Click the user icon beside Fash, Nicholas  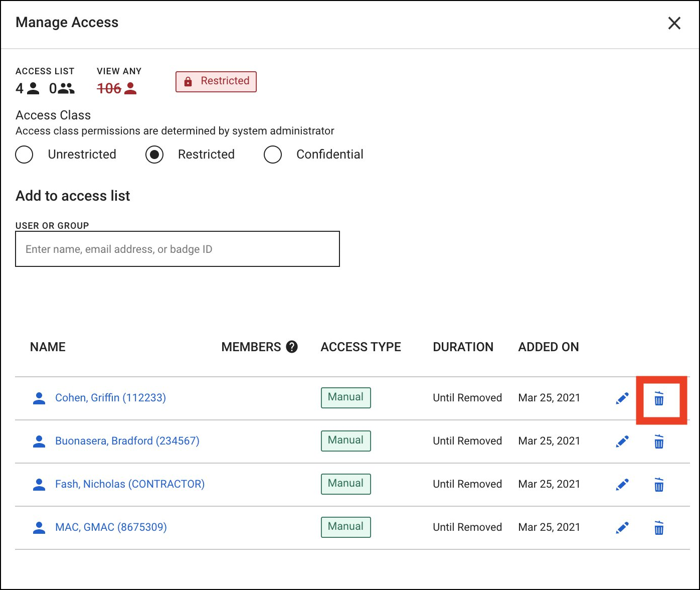(x=39, y=484)
